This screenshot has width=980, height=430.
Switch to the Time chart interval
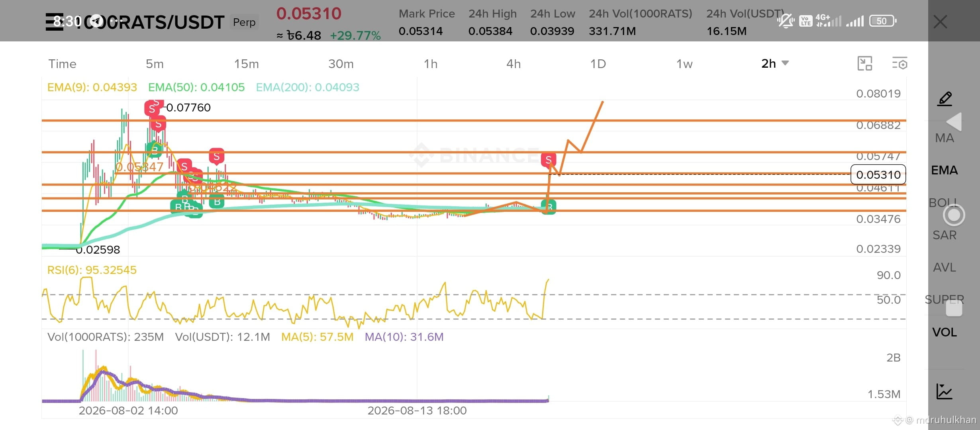tap(62, 64)
